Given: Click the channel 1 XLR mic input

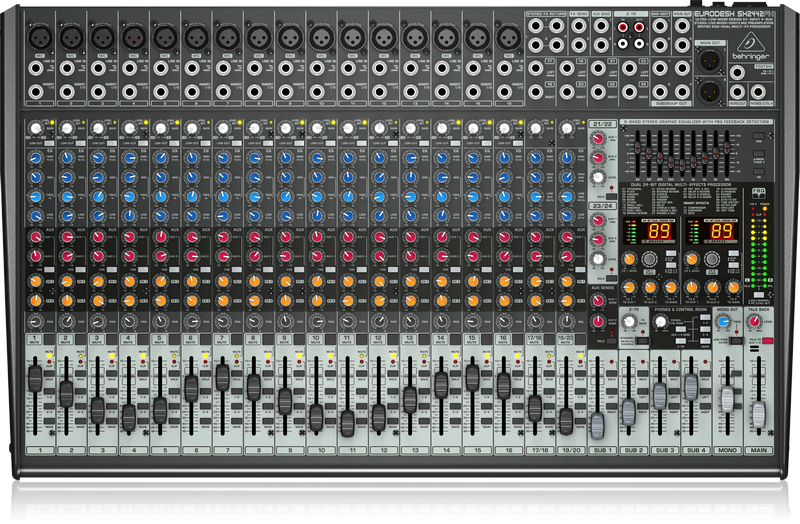Looking at the screenshot, I should 38,36.
